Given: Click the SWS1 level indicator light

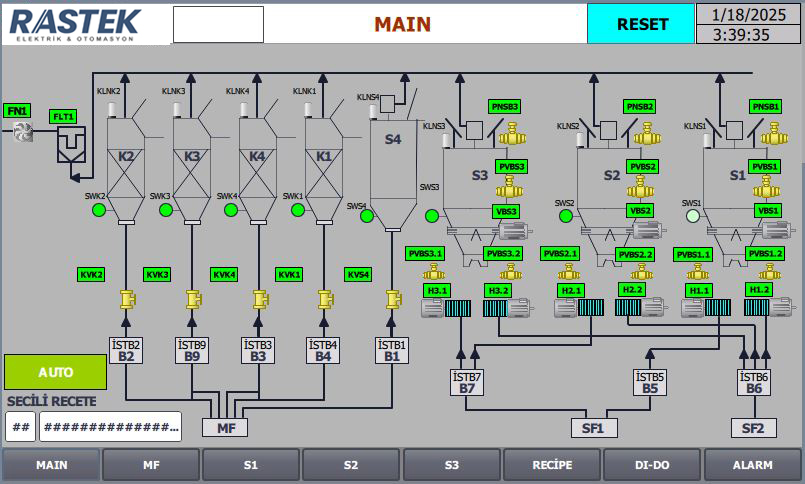Looking at the screenshot, I should tap(692, 215).
